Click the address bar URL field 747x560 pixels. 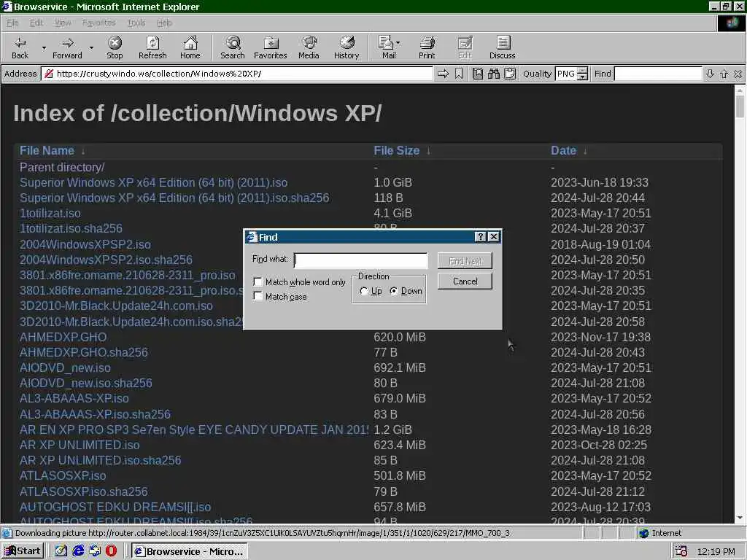click(x=237, y=74)
